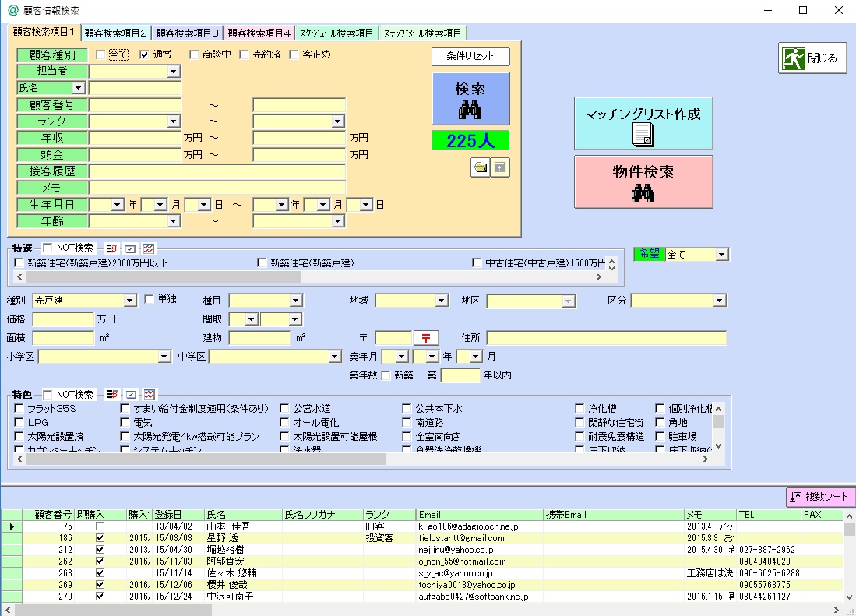Check the フラット35S feature checkbox
Screen dimensions: 856x616
point(19,408)
